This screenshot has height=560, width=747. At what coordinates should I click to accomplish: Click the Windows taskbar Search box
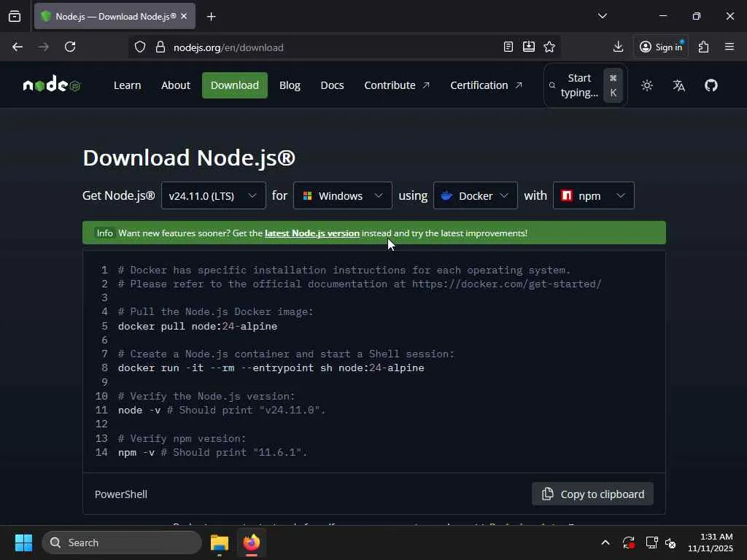pyautogui.click(x=122, y=542)
